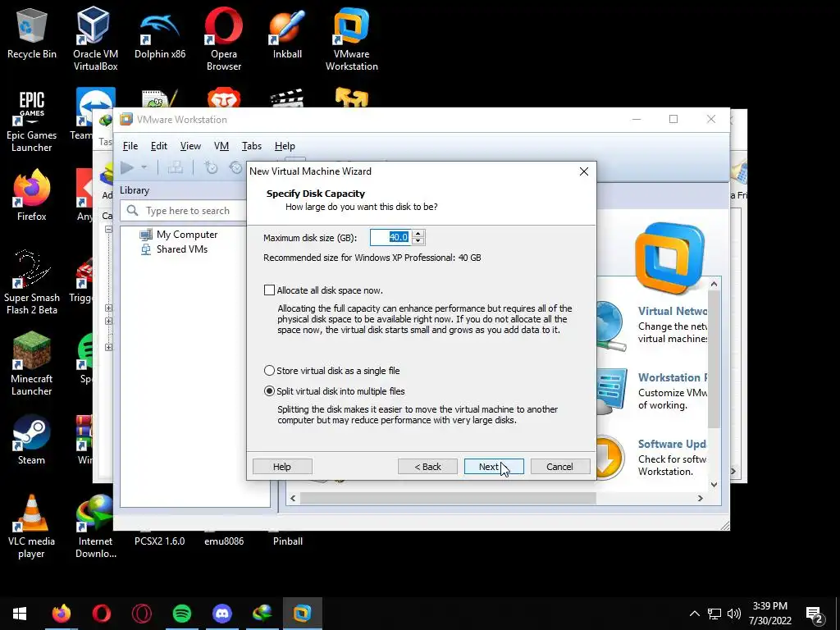Open the View menu

click(x=190, y=146)
